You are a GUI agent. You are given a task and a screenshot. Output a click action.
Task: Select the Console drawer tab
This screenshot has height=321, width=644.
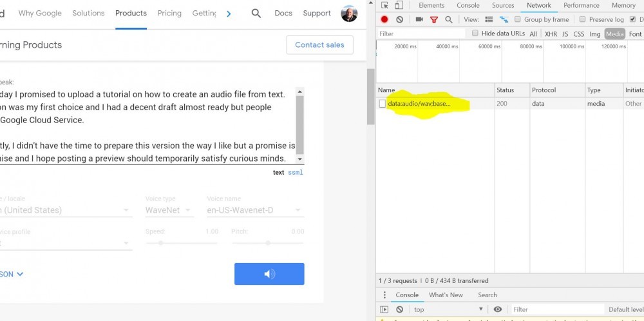point(407,295)
